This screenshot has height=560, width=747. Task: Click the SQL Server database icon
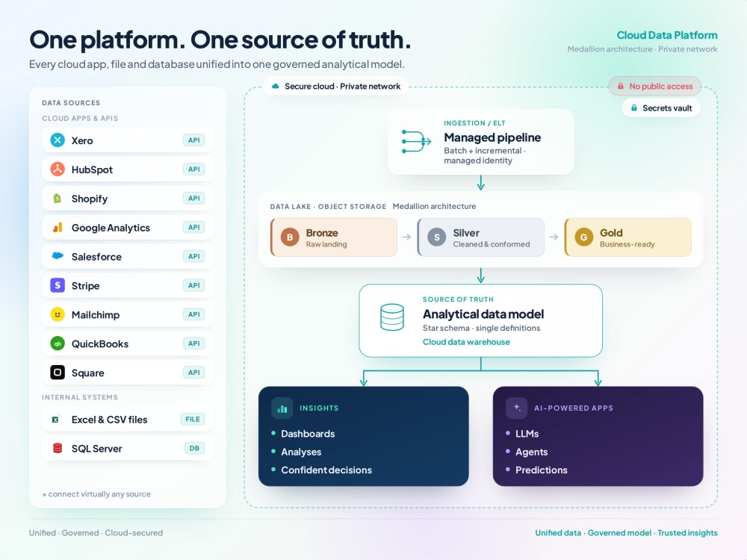pyautogui.click(x=58, y=448)
